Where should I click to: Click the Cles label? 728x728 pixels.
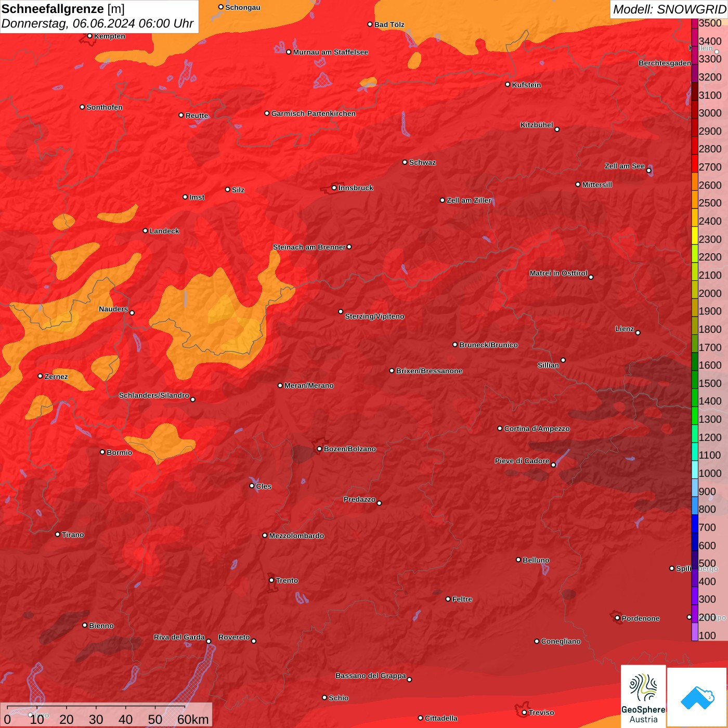[x=264, y=486]
